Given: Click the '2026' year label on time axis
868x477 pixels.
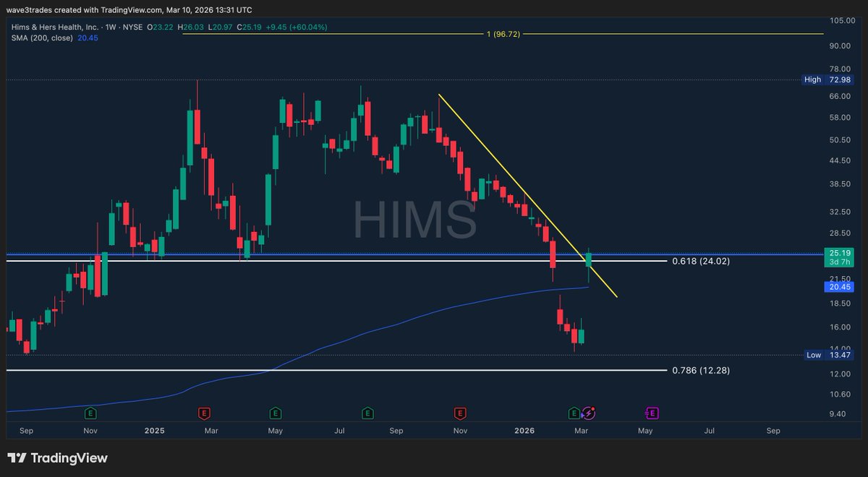Looking at the screenshot, I should point(524,431).
